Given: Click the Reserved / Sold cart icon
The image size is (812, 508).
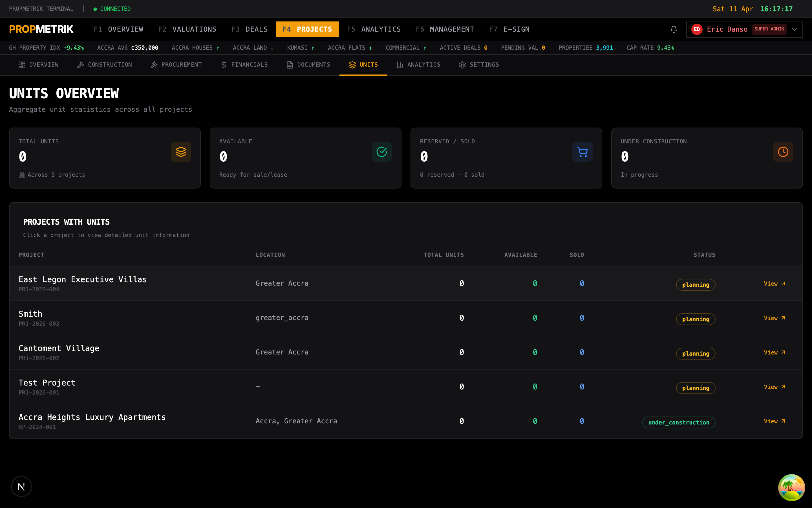Looking at the screenshot, I should coord(582,152).
